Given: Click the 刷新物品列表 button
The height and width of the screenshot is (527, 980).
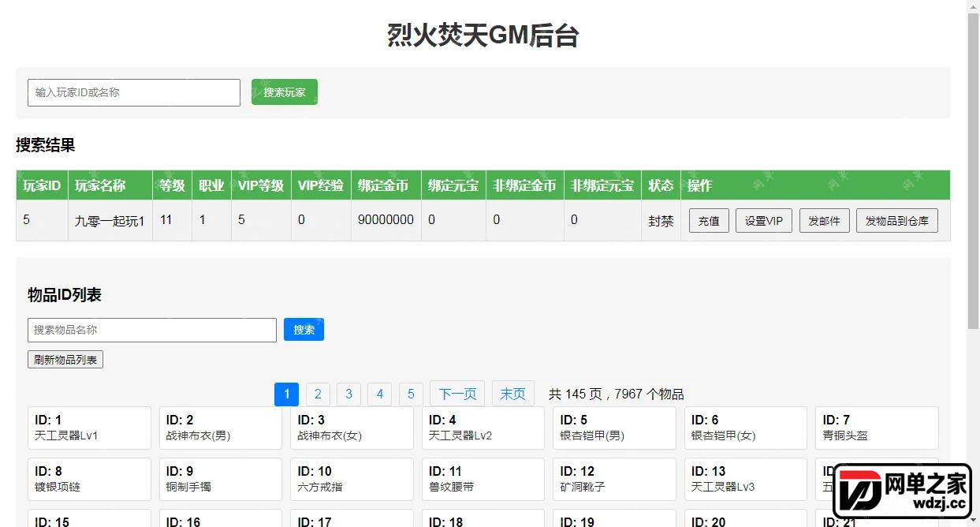Looking at the screenshot, I should (x=65, y=360).
